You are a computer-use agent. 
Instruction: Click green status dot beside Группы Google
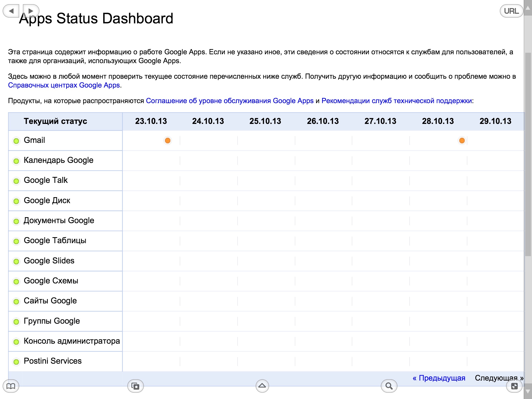point(16,322)
